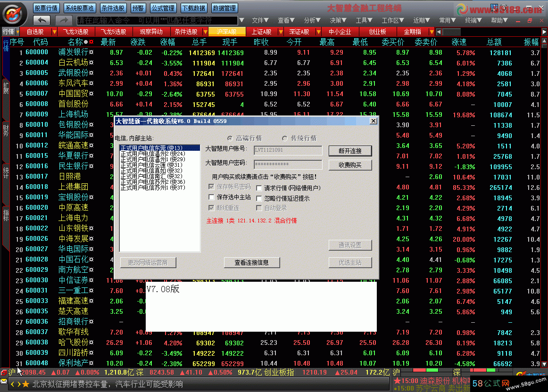Image resolution: width=548 pixels, height=392 pixels.
Task: Expand the 金期指 tab dropdown arrow
Action: [x=432, y=32]
